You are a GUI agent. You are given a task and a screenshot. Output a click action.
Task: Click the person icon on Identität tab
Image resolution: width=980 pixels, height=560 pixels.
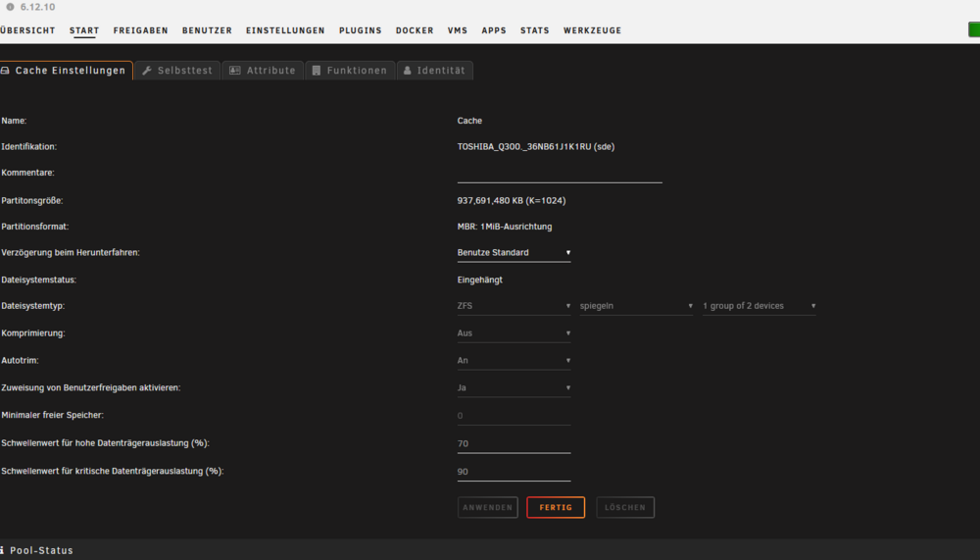[x=408, y=71]
